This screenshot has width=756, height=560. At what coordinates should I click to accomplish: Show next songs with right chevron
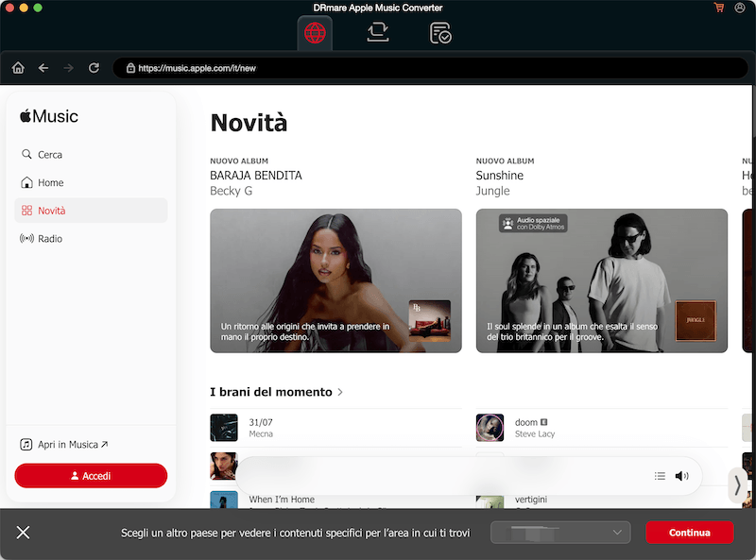[737, 485]
